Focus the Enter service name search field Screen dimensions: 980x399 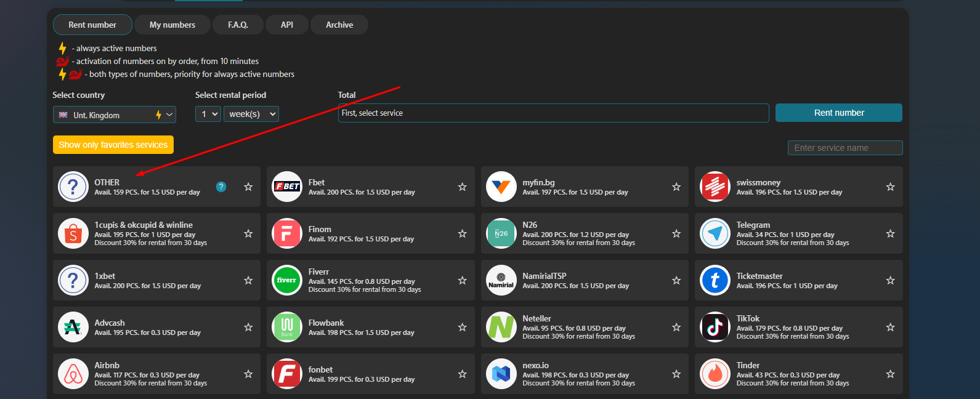click(845, 148)
